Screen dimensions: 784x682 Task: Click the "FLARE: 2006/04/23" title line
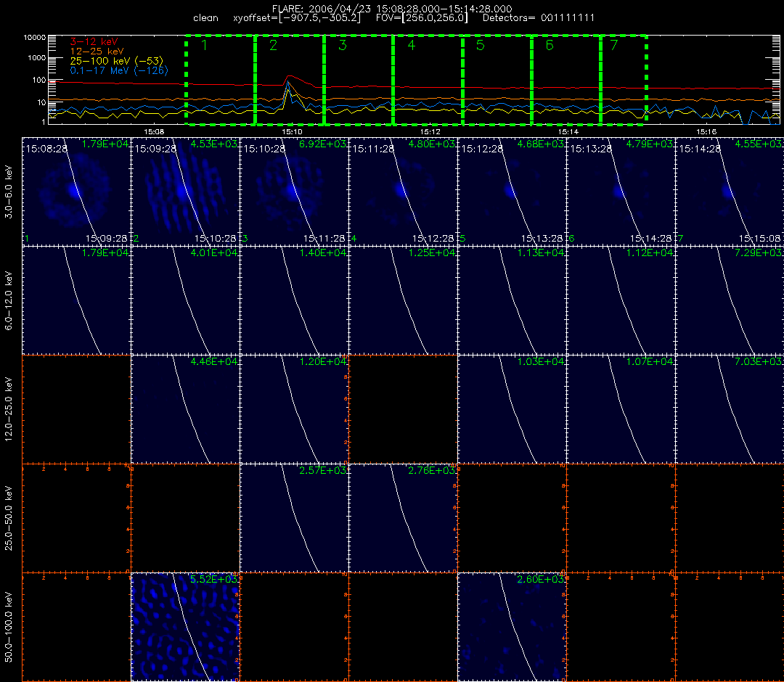392,9
